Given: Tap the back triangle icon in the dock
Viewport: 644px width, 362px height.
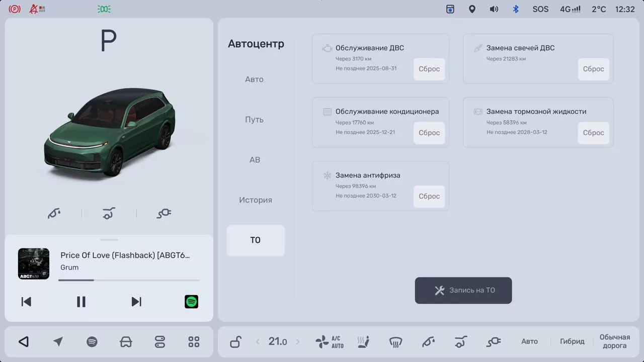Looking at the screenshot, I should (x=24, y=342).
